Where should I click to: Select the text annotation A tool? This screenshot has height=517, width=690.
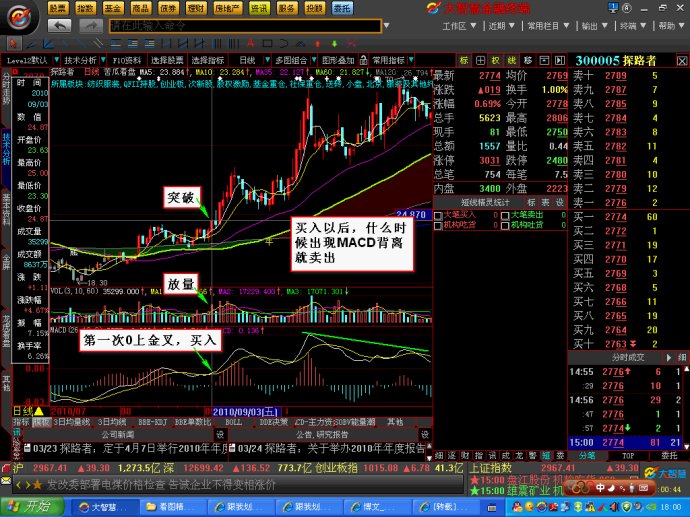(250, 44)
